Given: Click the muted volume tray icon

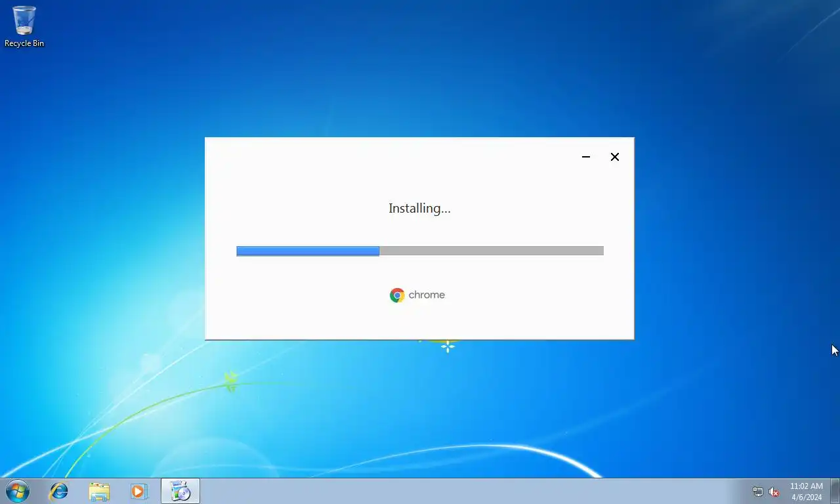Looking at the screenshot, I should (774, 492).
